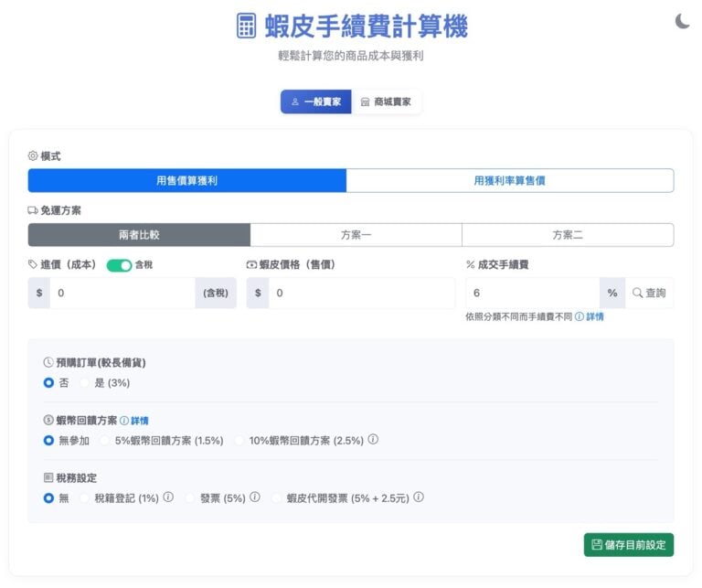
Task: Click 儲存目前設定 button
Action: click(629, 544)
